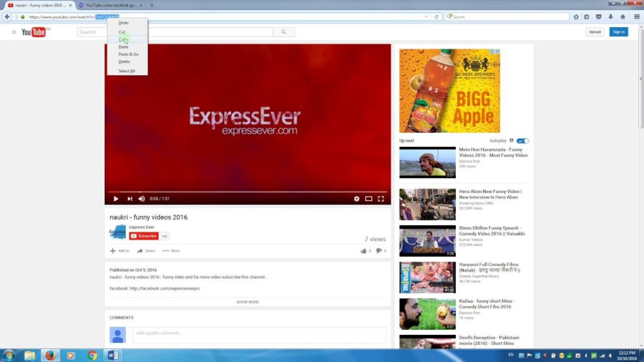This screenshot has width=644, height=362.
Task: Open Mein Hon Haramzada video thumbnail
Action: 428,163
